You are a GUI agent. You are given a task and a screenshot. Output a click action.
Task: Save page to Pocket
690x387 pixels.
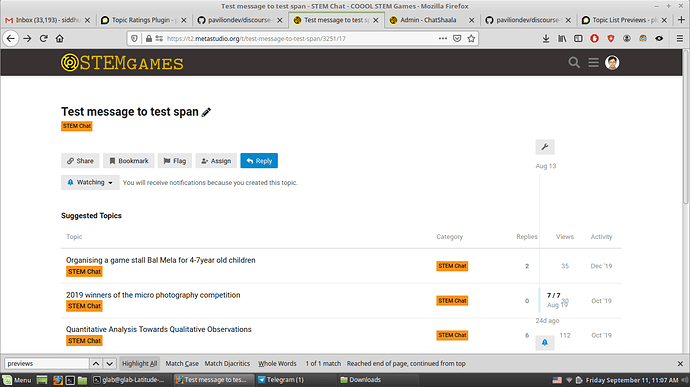[x=457, y=39]
